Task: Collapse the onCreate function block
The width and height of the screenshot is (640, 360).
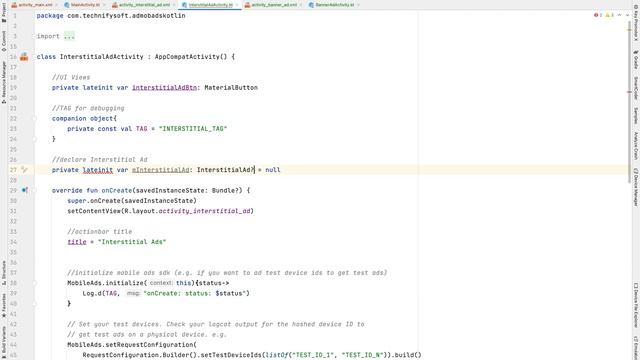Action: [x=35, y=190]
